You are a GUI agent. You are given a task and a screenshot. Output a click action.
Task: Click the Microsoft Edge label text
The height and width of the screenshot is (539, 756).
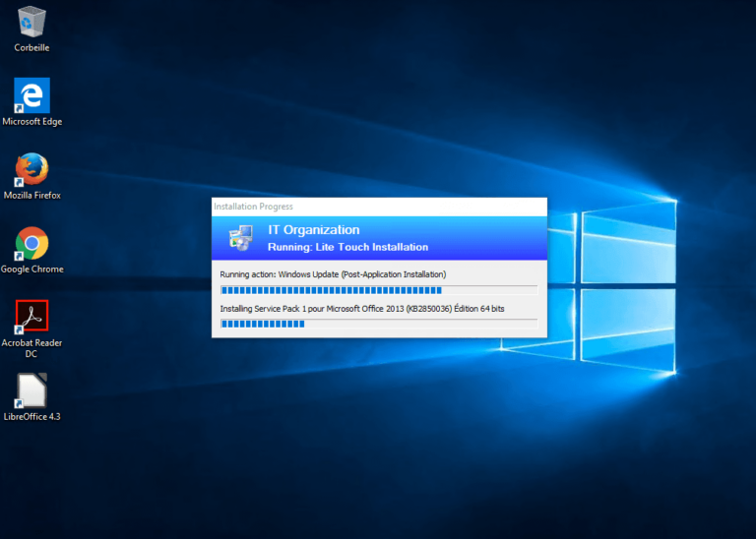tap(31, 122)
